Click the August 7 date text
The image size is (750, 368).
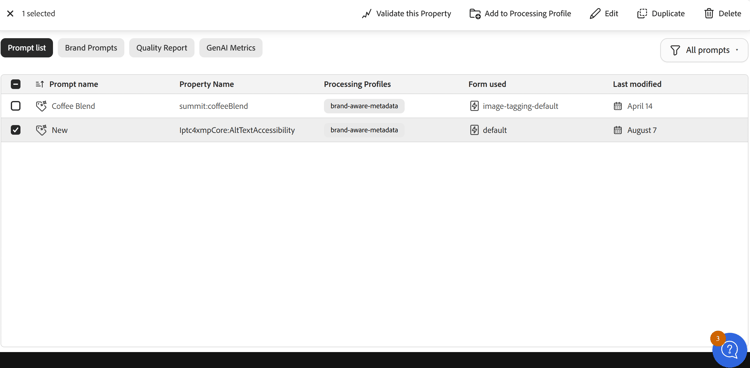pos(642,130)
